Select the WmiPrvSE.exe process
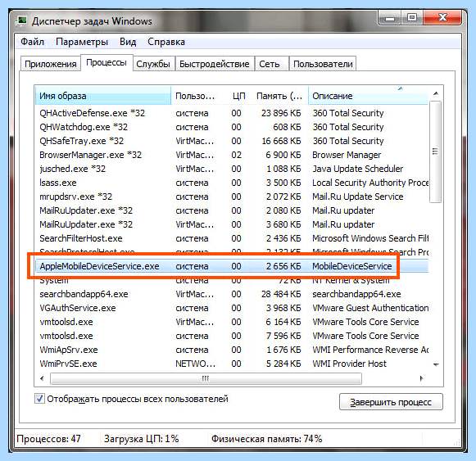476x461 pixels. (x=232, y=364)
